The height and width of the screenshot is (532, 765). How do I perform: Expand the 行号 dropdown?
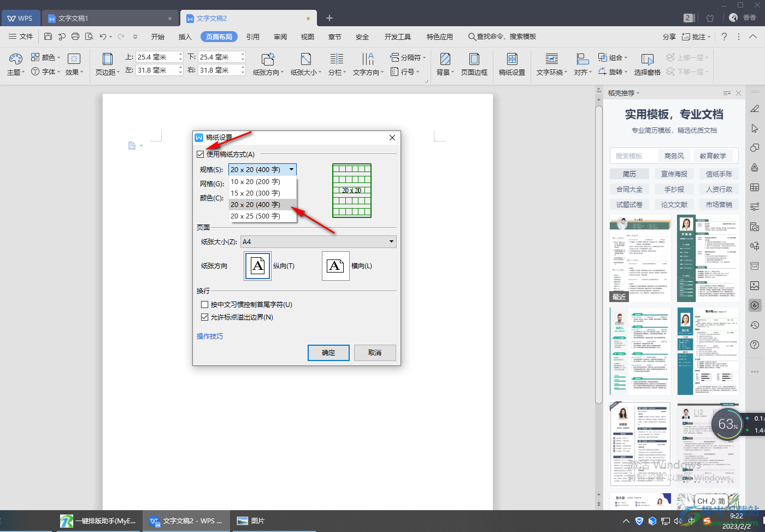pos(417,72)
